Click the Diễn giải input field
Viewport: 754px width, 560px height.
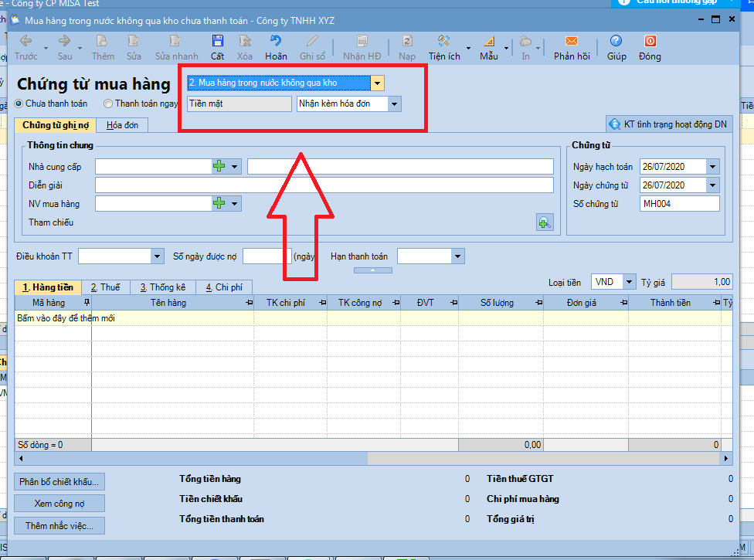tap(324, 185)
